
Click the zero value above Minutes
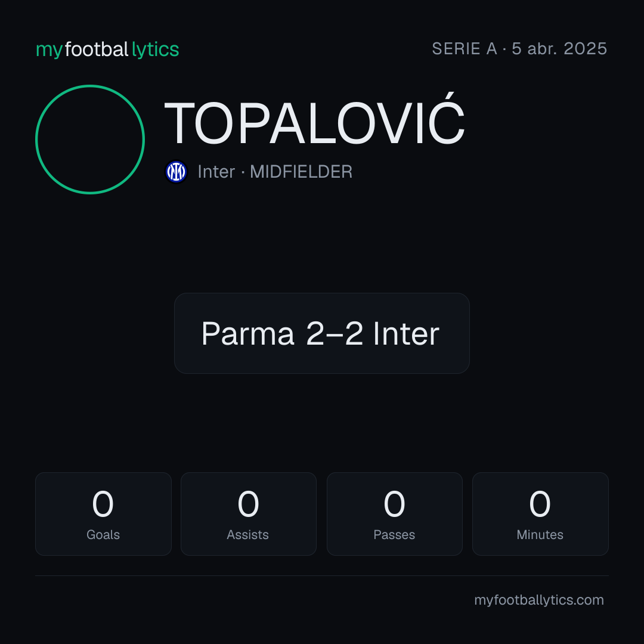coord(540,503)
